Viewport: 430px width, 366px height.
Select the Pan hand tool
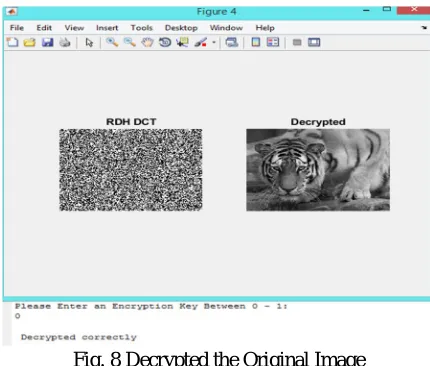pos(147,42)
